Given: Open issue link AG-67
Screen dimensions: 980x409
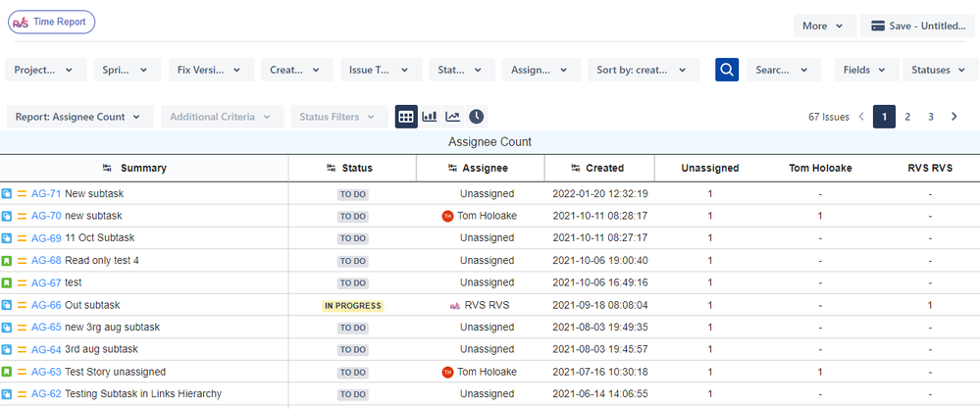Looking at the screenshot, I should tap(46, 282).
